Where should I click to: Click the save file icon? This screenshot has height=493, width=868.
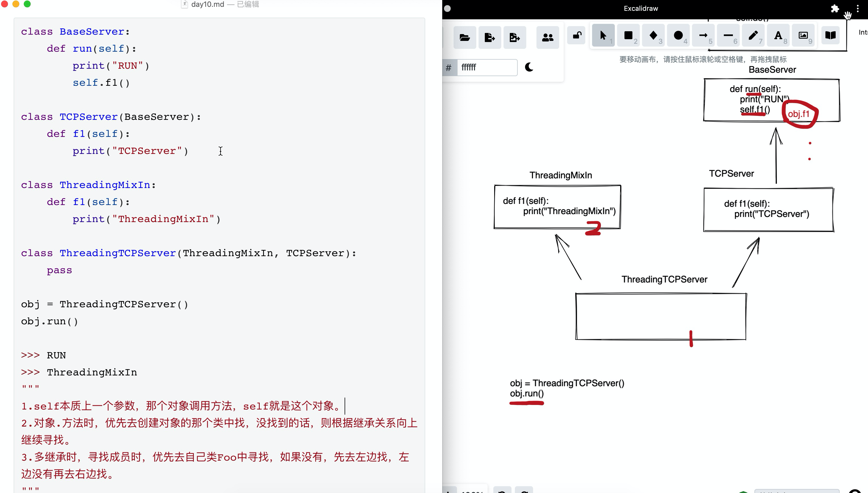click(489, 37)
